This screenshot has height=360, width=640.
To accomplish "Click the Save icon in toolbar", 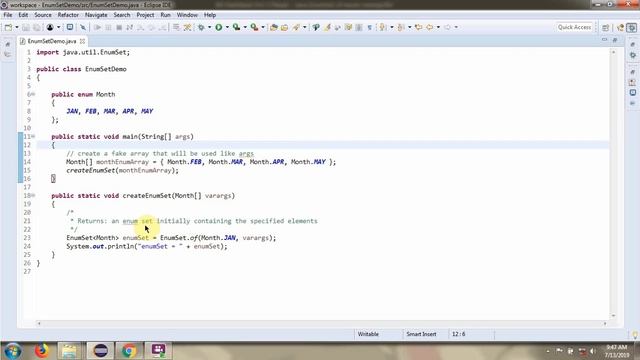I will tap(26, 27).
